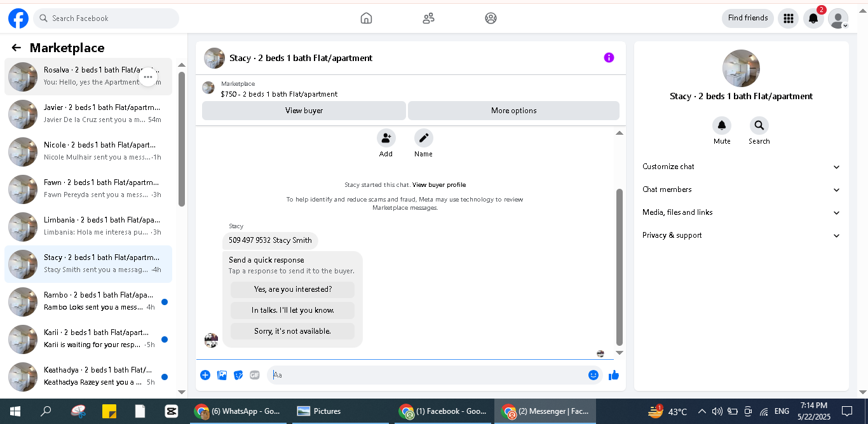This screenshot has height=424, width=868.
Task: Go to Home feed icon
Action: tap(366, 18)
